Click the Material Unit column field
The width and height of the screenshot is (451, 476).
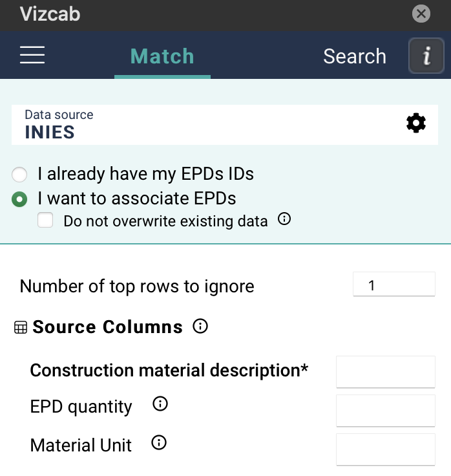(386, 449)
